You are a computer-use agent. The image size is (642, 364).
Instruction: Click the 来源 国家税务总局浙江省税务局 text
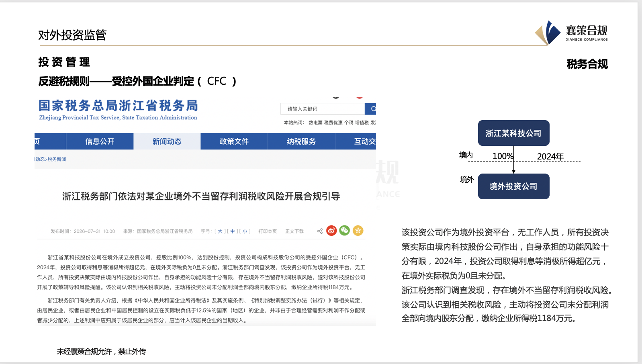point(158,231)
